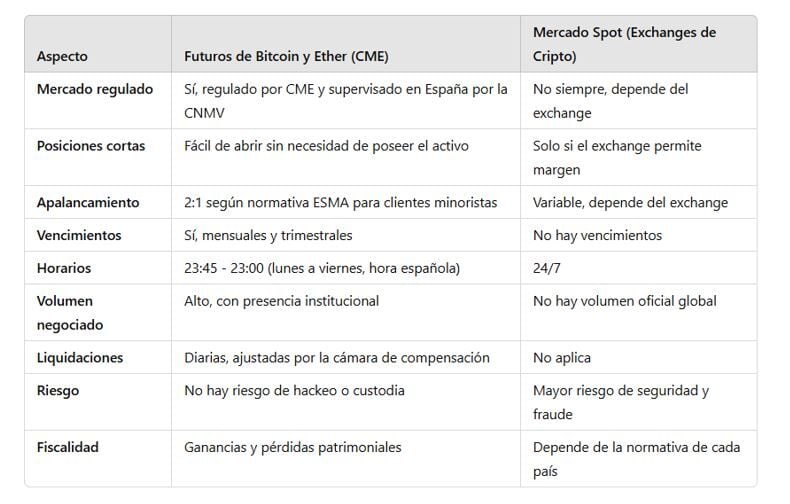Select the "Ganancias y pérdidas patrimoniales" cell
The height and width of the screenshot is (504, 790).
[293, 447]
